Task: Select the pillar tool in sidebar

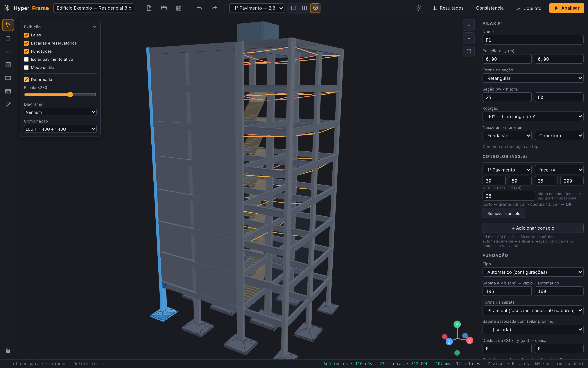Action: click(8, 38)
